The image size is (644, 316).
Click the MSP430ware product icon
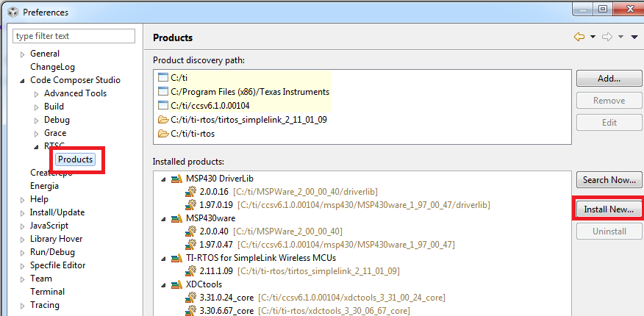(x=176, y=218)
